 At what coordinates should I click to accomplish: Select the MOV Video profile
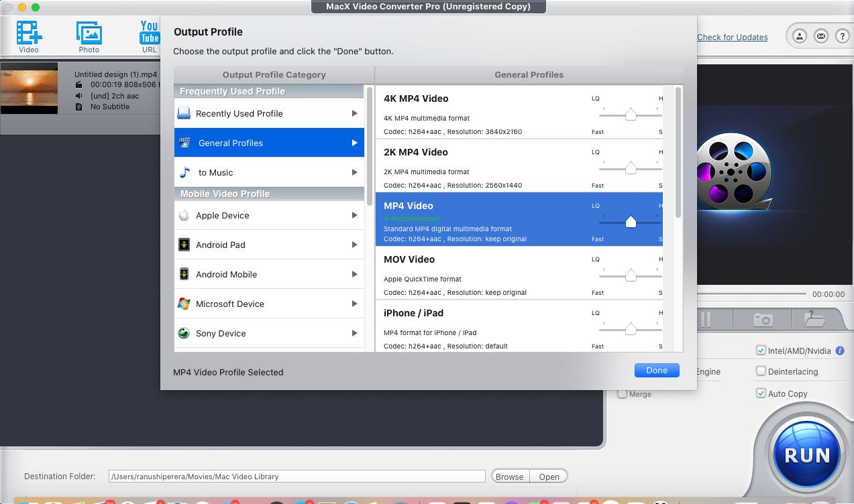(x=519, y=273)
